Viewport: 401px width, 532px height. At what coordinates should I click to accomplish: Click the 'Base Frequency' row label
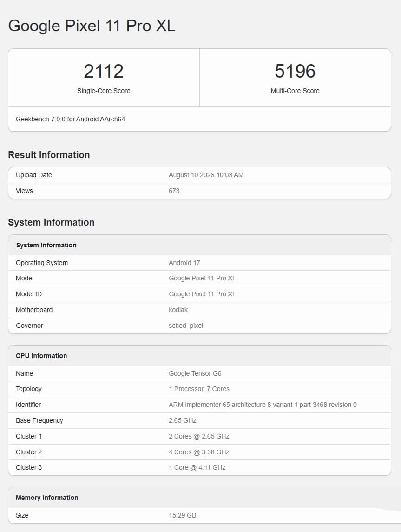point(39,420)
